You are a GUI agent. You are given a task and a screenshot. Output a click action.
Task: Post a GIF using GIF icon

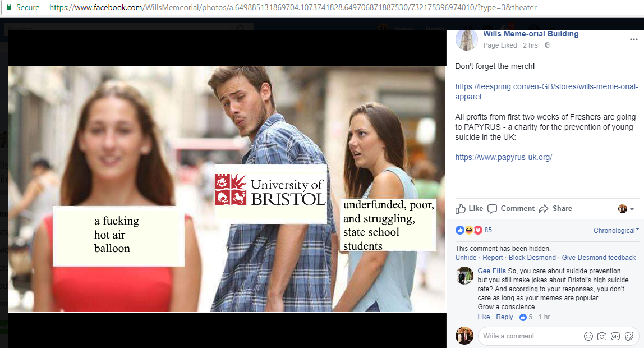coord(615,337)
